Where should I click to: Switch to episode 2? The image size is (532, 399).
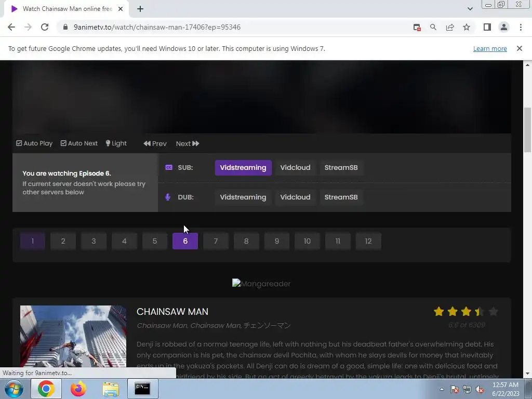coord(63,241)
